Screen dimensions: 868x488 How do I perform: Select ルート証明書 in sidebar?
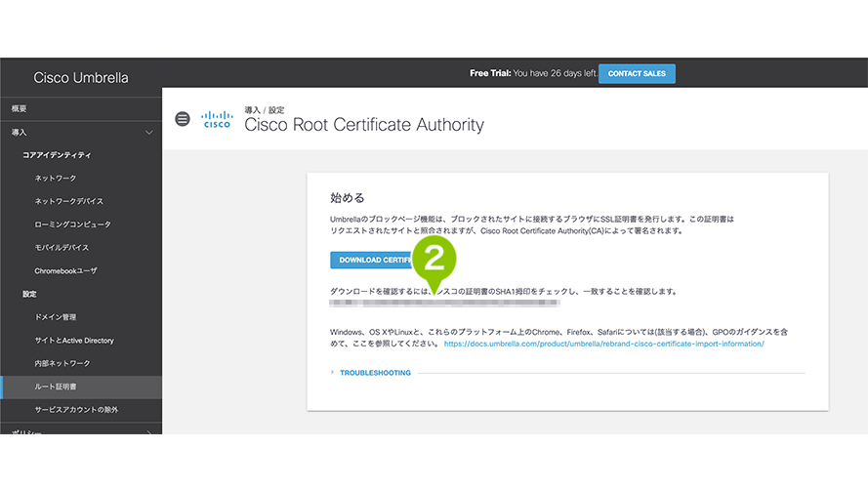pos(81,386)
